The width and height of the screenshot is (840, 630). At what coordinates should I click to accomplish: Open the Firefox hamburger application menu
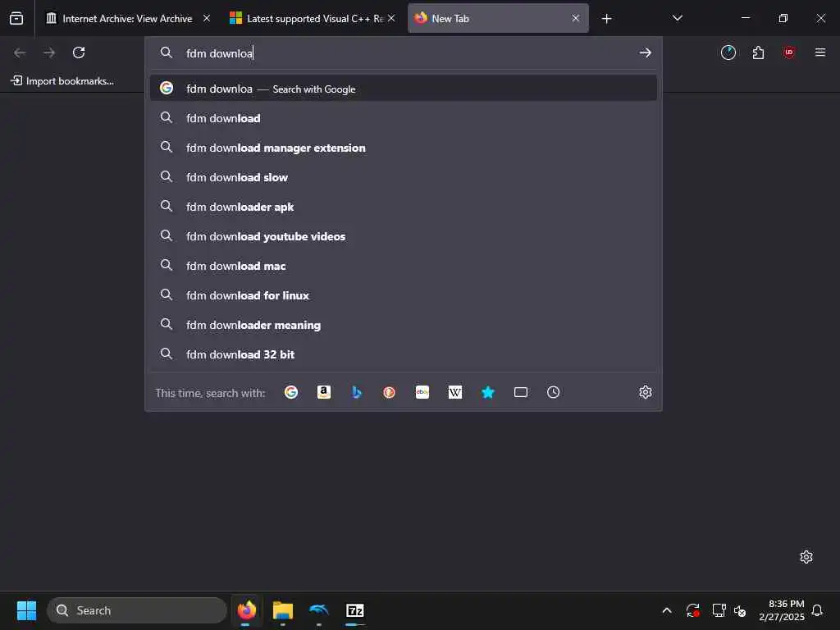(819, 52)
